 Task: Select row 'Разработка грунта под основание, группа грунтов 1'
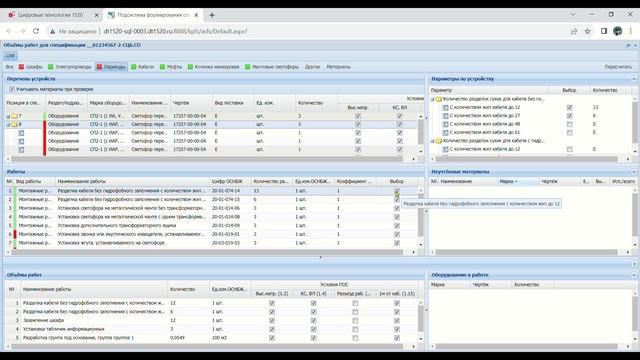[x=212, y=338]
